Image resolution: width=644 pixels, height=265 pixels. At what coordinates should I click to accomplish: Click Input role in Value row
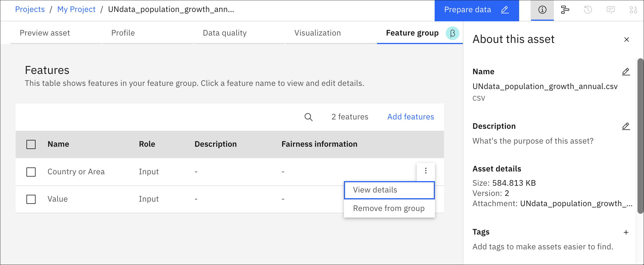(149, 199)
